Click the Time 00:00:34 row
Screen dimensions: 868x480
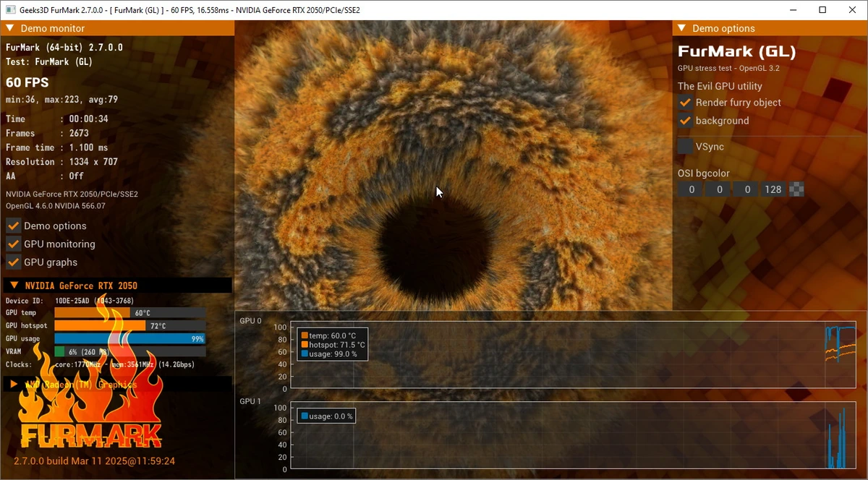pyautogui.click(x=56, y=119)
